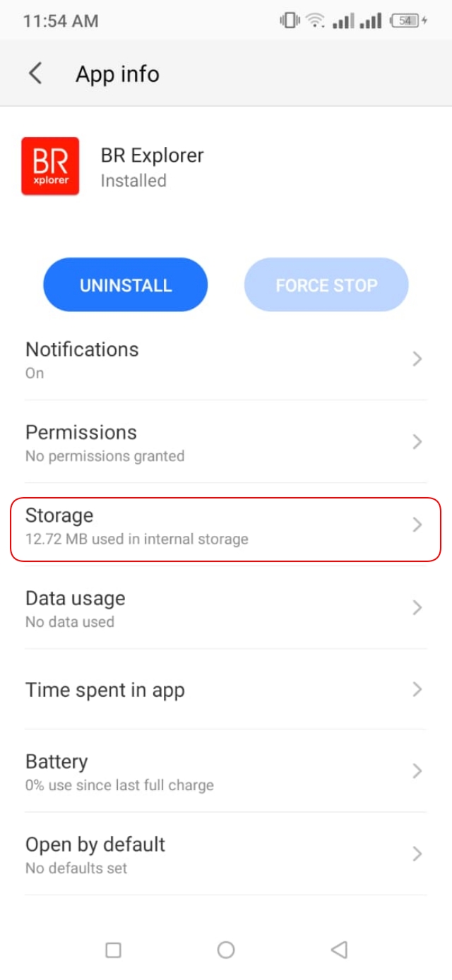
Task: Tap the App info title text
Action: (118, 74)
